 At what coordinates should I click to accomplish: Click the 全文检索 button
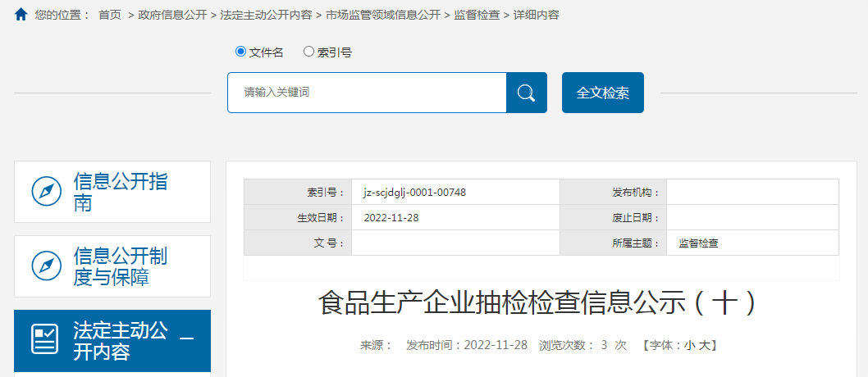tap(603, 93)
